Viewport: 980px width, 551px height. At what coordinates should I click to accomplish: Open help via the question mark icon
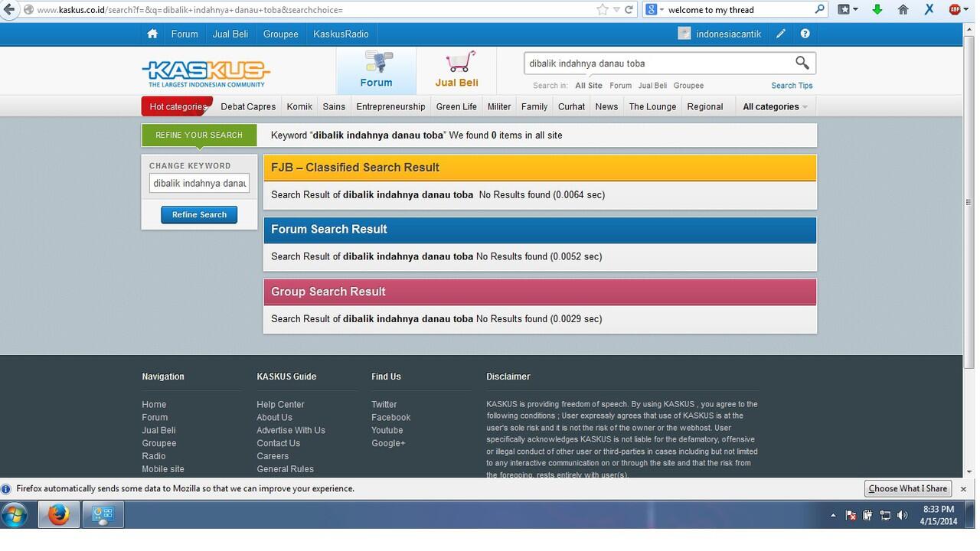pyautogui.click(x=805, y=34)
